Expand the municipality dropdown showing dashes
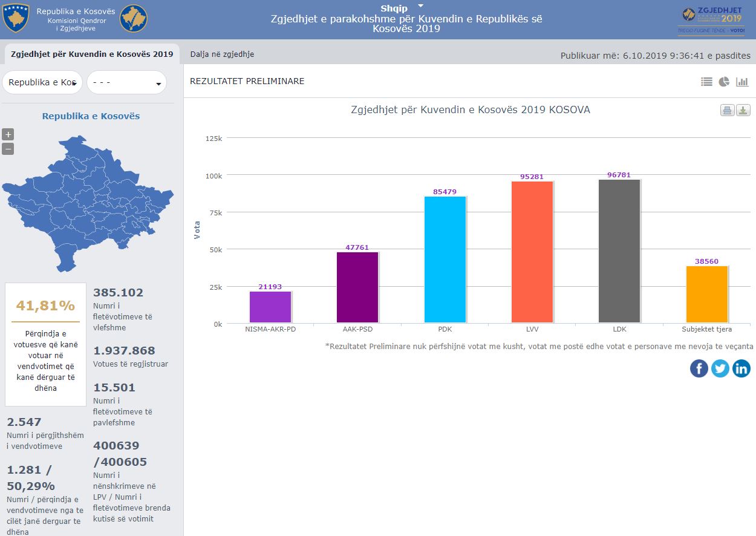This screenshot has width=756, height=536. pos(126,82)
